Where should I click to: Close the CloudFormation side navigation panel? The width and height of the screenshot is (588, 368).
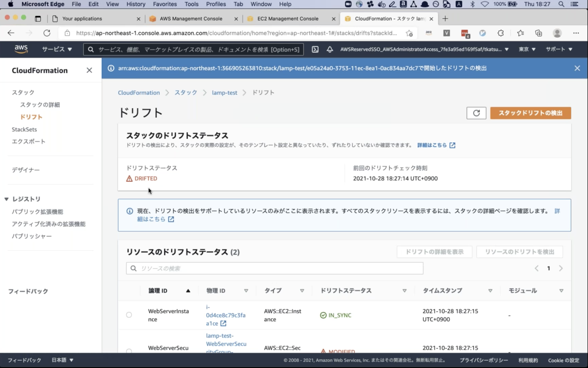pos(89,70)
